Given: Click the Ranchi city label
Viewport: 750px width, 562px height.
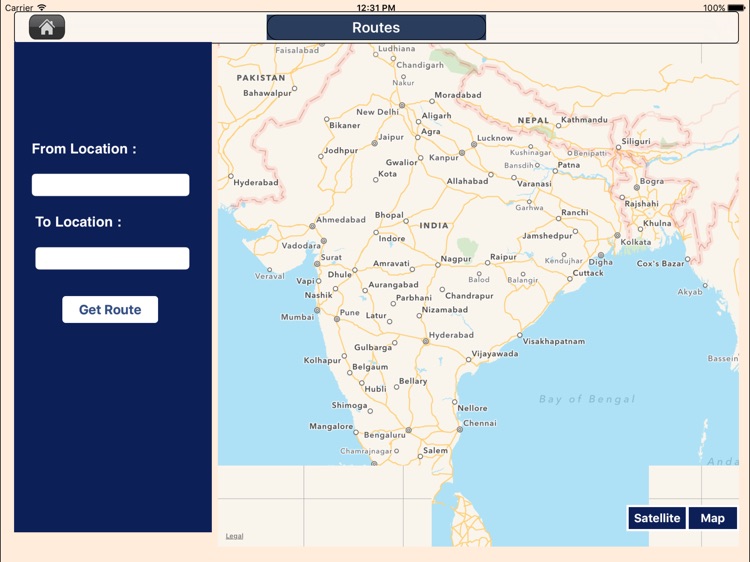Looking at the screenshot, I should coord(574,212).
